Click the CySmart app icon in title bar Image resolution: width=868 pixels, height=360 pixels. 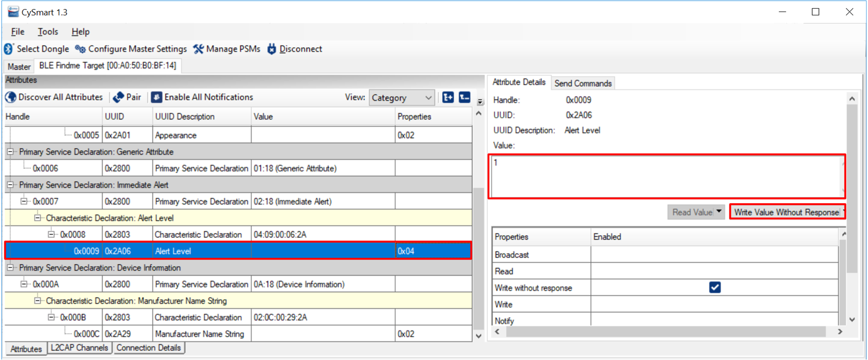(x=13, y=12)
